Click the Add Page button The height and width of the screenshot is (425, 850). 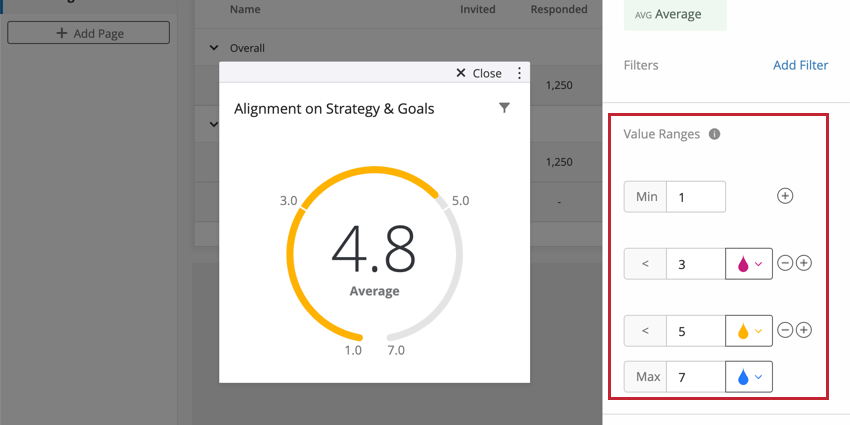pos(89,33)
